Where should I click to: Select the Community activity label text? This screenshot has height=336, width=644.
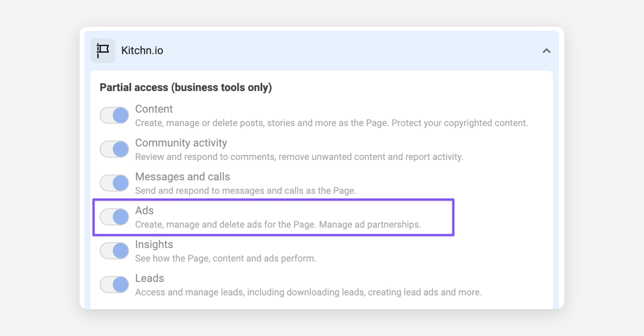click(181, 143)
